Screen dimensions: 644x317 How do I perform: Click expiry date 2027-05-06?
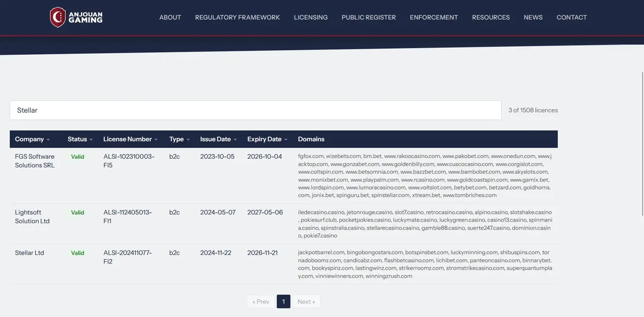[265, 212]
